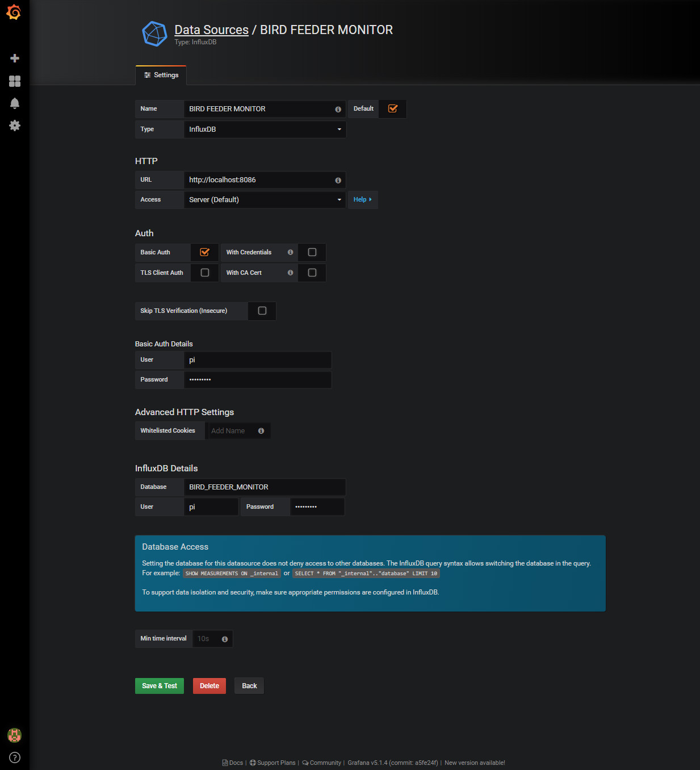Screen dimensions: 700x770
Task: Uncheck the Basic Auth checkbox
Action: click(x=205, y=252)
